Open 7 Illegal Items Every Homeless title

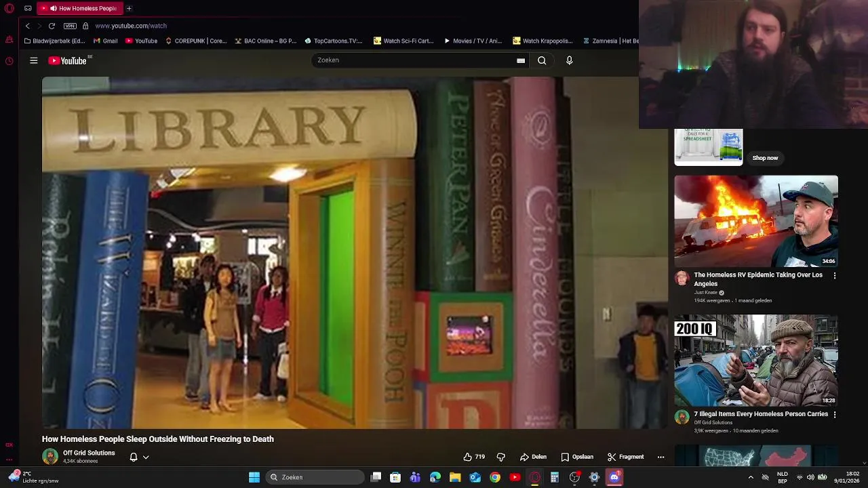click(x=761, y=414)
